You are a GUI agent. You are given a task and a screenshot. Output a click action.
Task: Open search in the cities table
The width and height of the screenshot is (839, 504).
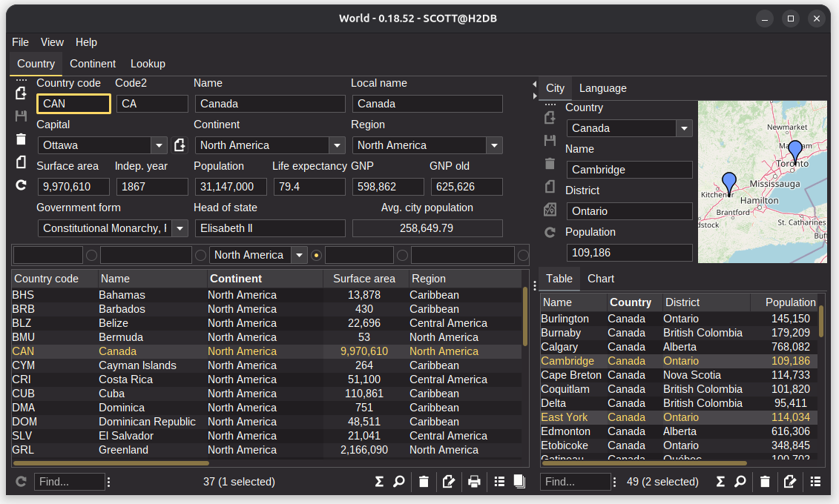point(740,481)
